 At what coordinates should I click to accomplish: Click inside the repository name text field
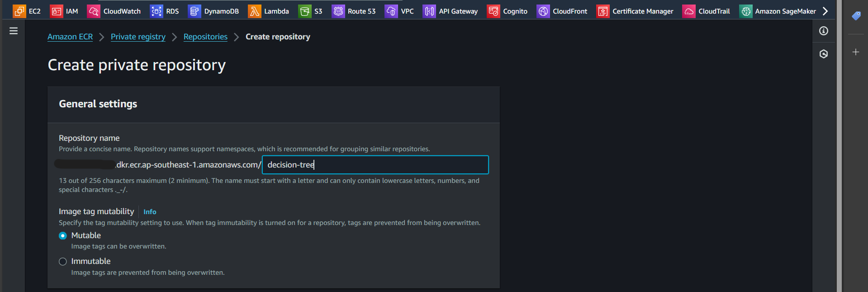click(375, 165)
